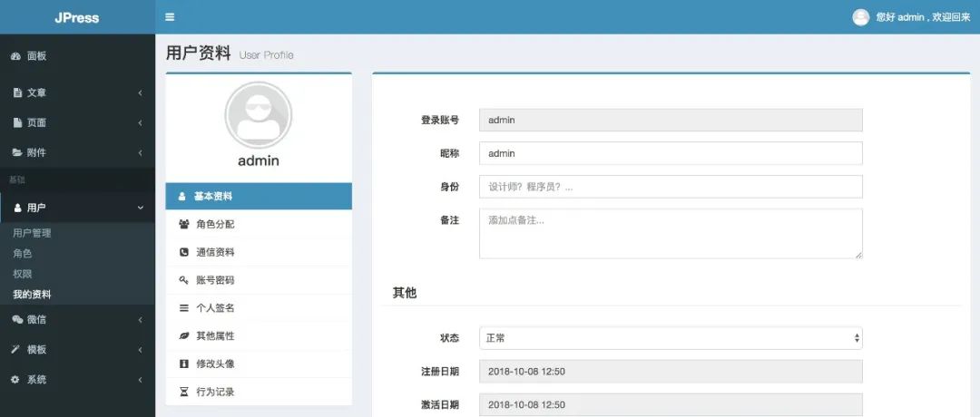This screenshot has height=417, width=980.
Task: Switch to the 个人签名 tab
Action: [x=215, y=308]
